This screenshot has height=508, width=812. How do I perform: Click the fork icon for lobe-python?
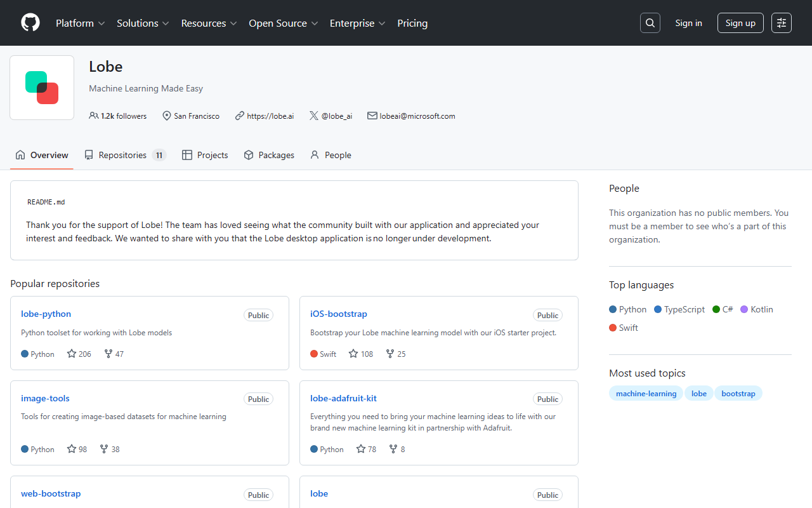coord(108,354)
